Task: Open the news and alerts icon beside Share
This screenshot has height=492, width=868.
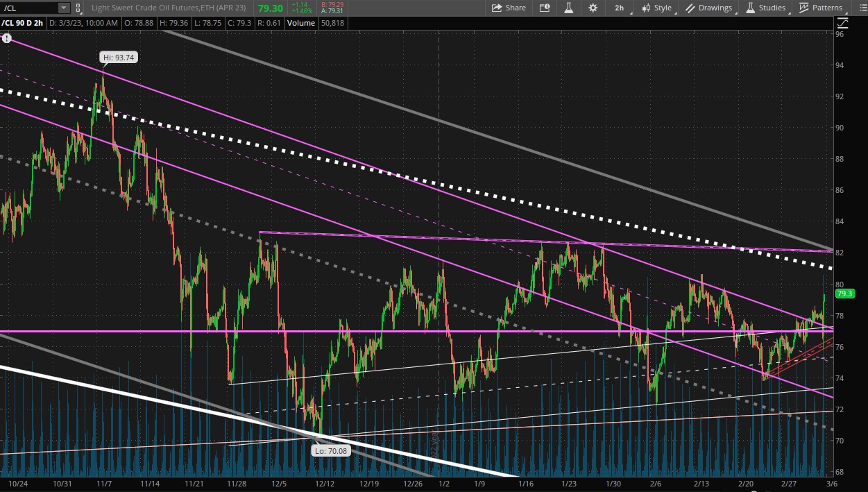Action: (x=545, y=8)
